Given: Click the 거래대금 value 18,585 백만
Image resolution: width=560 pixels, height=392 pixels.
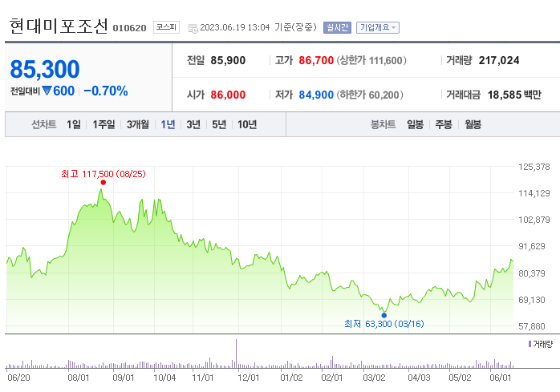Looking at the screenshot, I should [x=514, y=95].
